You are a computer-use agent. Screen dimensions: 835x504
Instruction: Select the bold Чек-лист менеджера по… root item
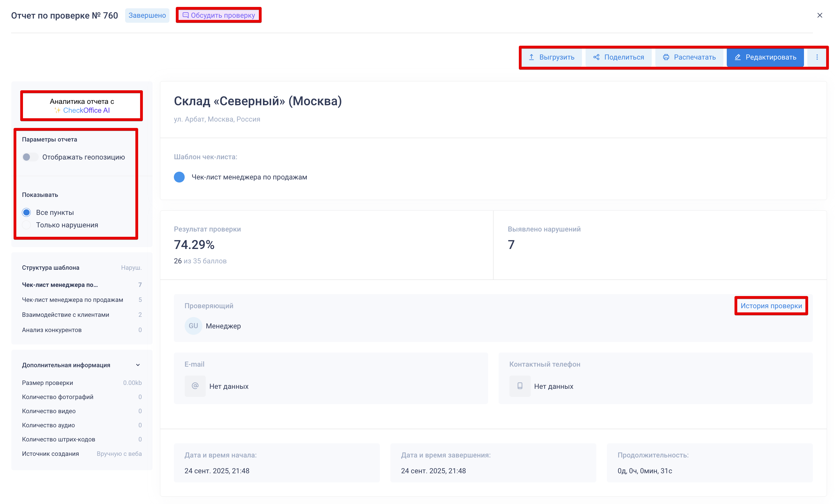point(60,285)
